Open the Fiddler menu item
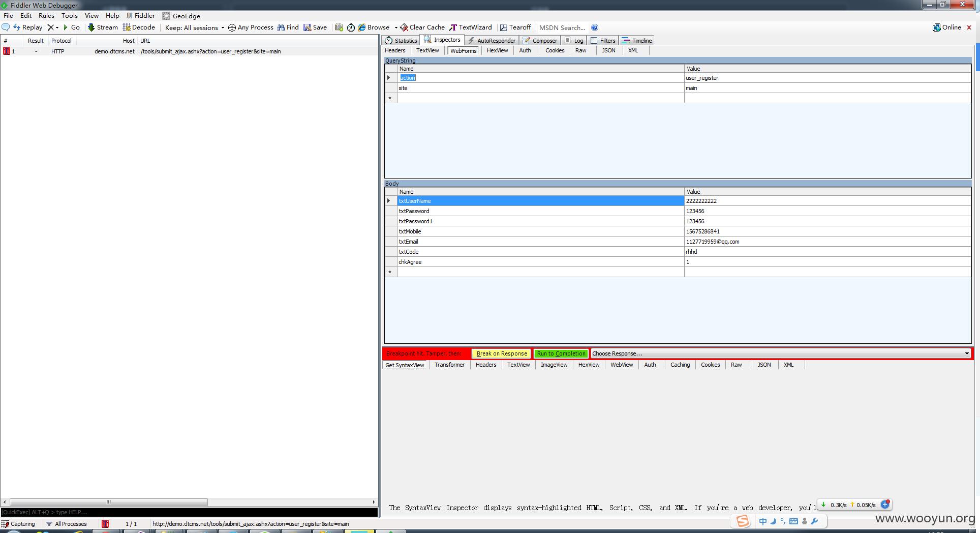Screen dimensions: 980x533 coord(141,16)
